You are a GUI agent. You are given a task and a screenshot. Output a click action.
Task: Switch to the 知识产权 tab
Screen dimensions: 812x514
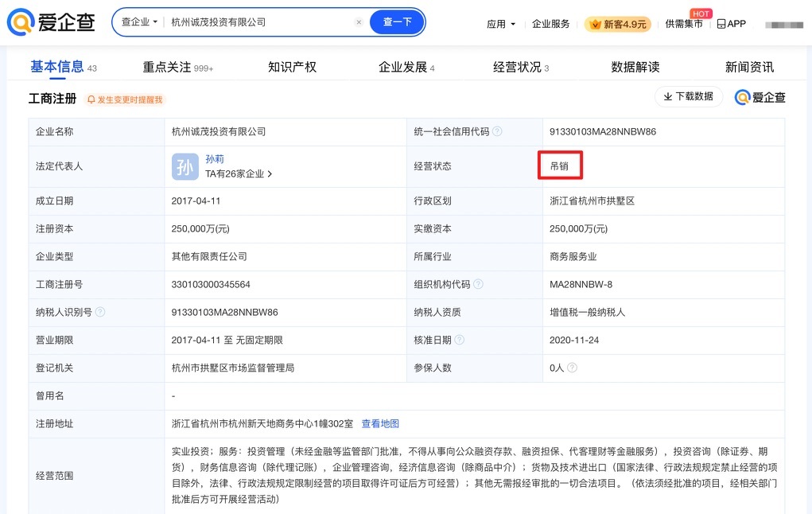tap(292, 68)
